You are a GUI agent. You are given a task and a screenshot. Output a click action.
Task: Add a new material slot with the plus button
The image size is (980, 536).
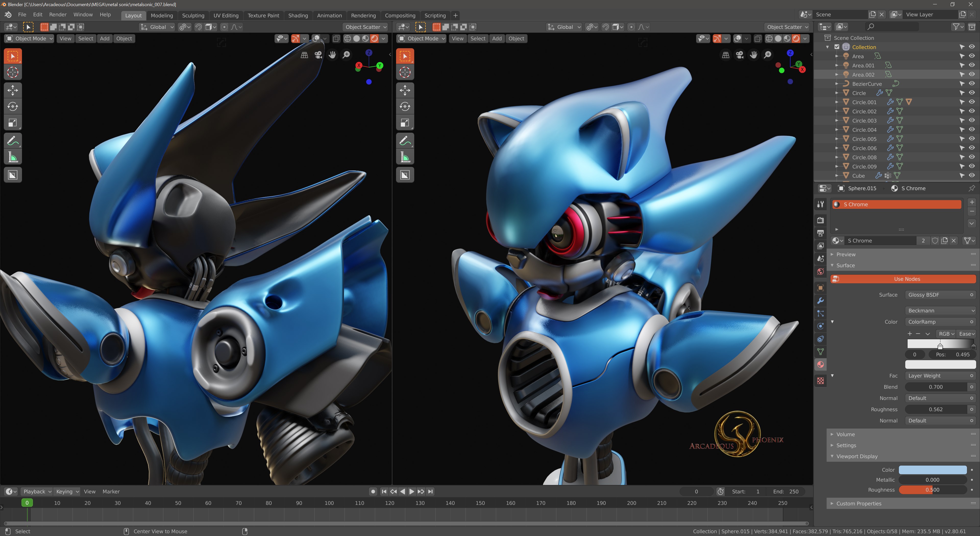(x=972, y=202)
